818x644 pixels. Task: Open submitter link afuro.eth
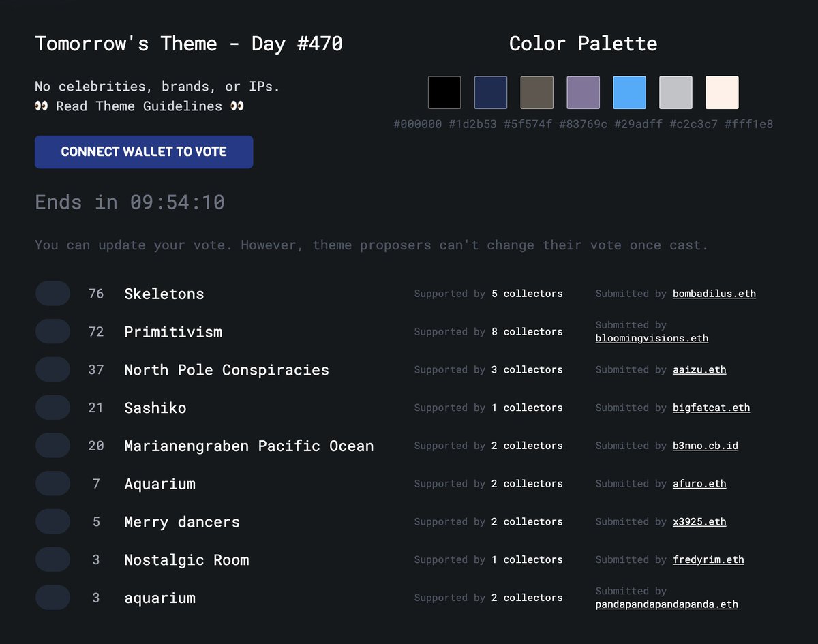pos(699,484)
